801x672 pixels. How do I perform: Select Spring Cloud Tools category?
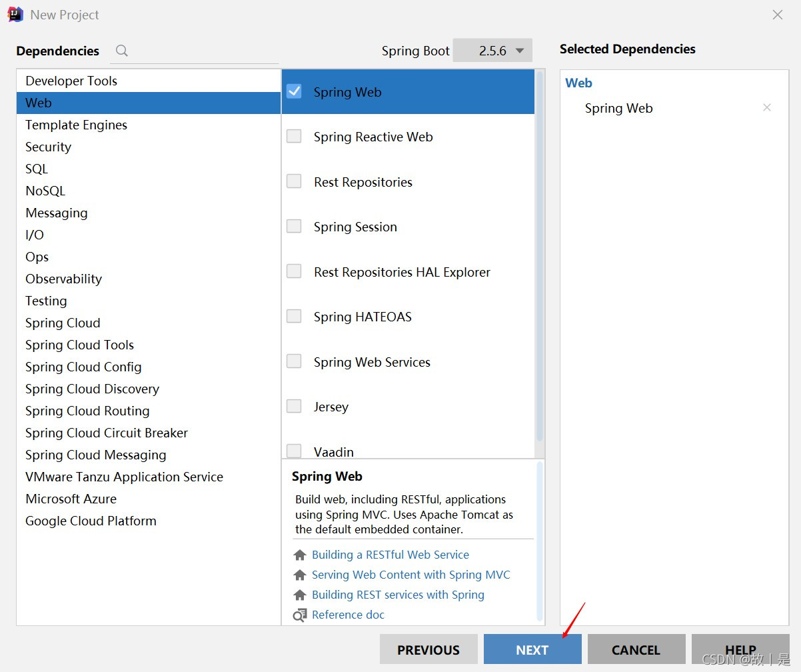click(x=148, y=345)
